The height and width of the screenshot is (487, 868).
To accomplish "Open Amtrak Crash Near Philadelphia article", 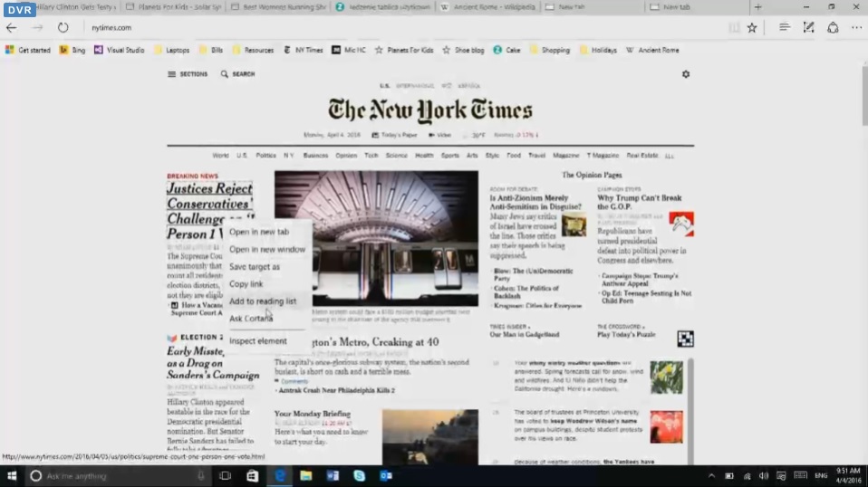I will (336, 390).
